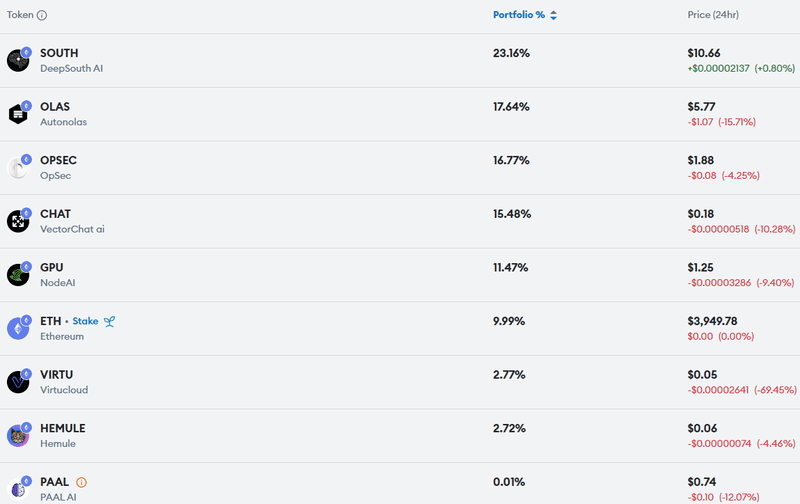
Task: Select the HEMULE token row
Action: pyautogui.click(x=400, y=436)
